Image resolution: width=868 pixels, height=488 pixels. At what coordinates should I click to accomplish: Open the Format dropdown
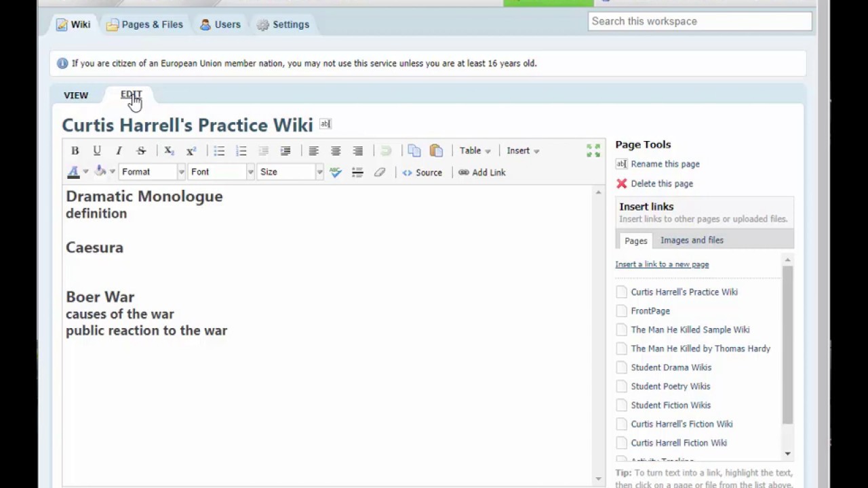152,172
